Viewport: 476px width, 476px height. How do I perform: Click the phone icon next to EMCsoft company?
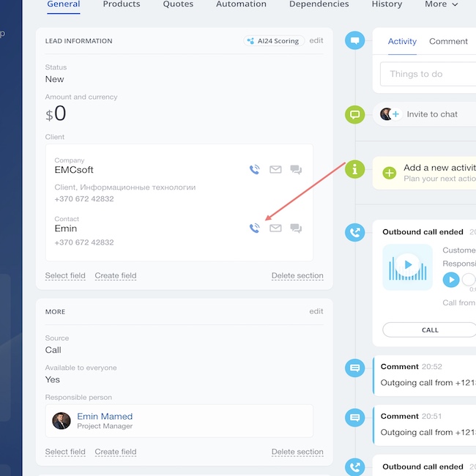[x=254, y=170]
